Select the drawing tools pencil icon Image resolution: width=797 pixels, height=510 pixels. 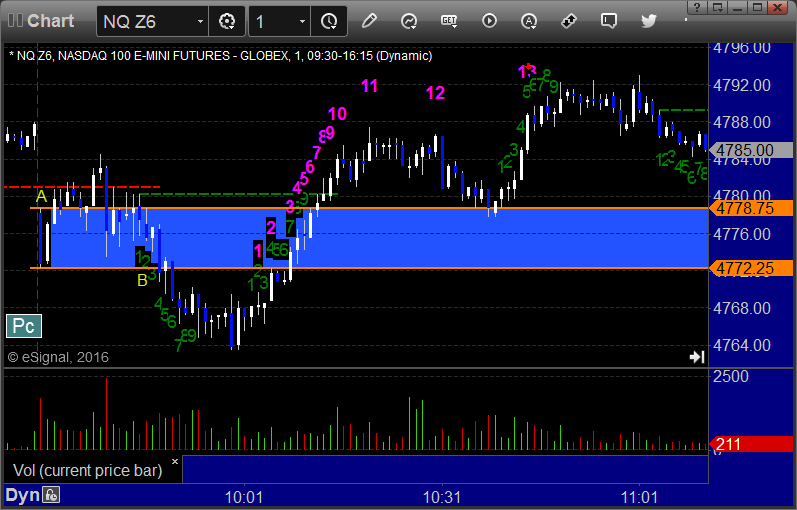pyautogui.click(x=369, y=21)
